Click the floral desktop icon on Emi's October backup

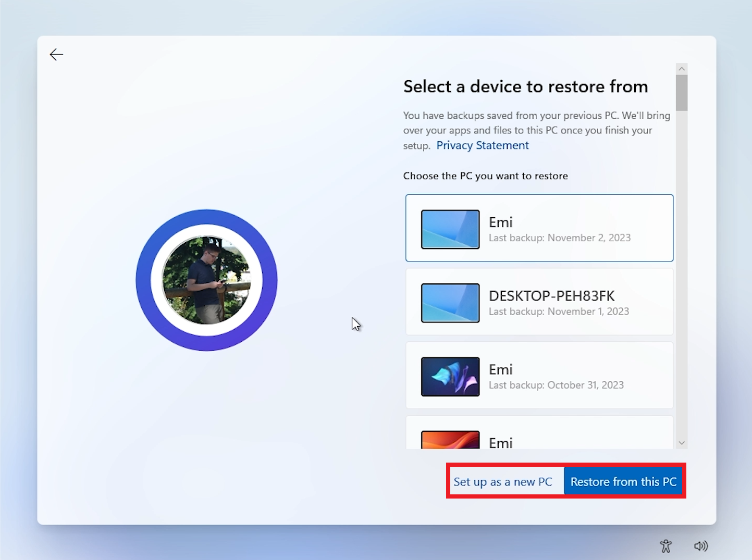point(450,376)
